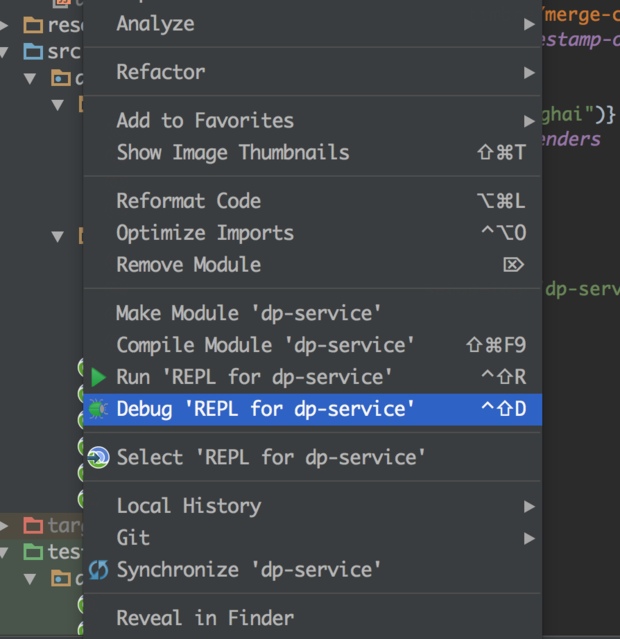Screen dimensions: 620x639
Task: Select Compile Module 'dp-service'
Action: tap(312, 345)
